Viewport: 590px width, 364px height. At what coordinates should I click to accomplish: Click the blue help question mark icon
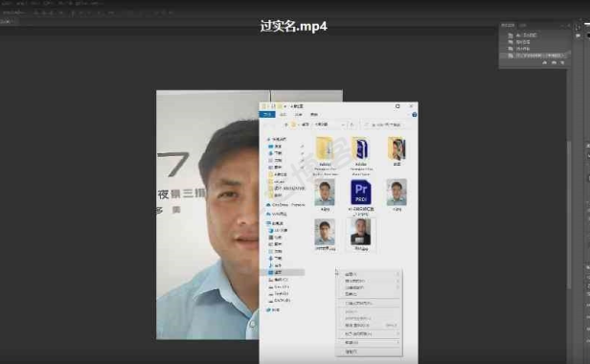tap(415, 114)
